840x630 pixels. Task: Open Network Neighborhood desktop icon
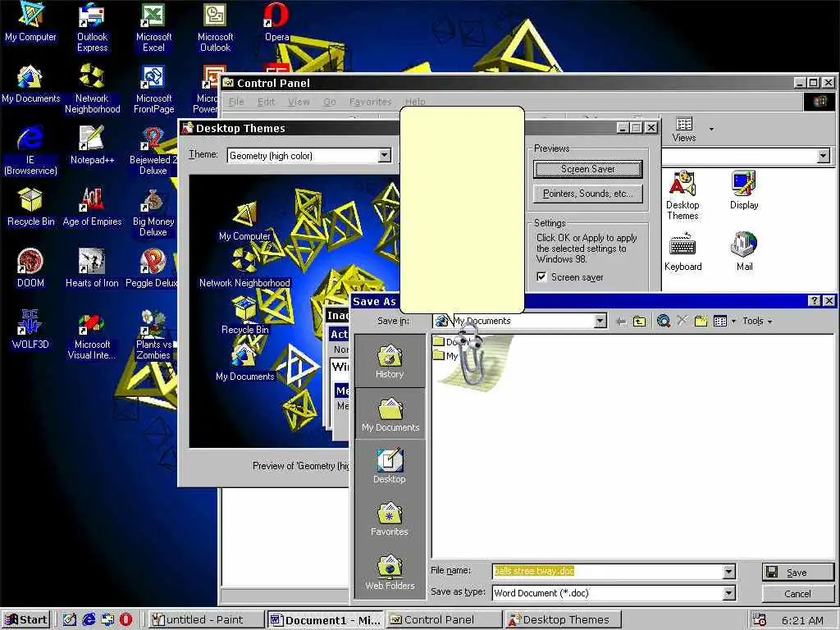pyautogui.click(x=92, y=89)
